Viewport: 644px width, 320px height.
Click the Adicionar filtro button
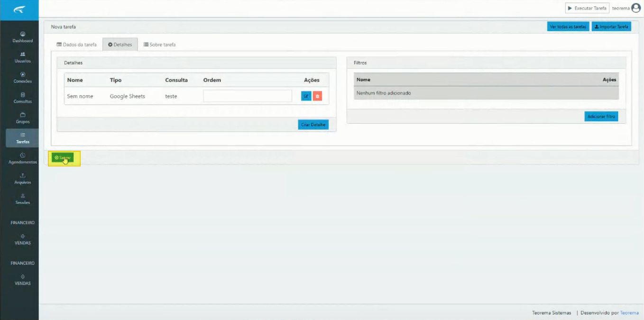click(x=601, y=116)
